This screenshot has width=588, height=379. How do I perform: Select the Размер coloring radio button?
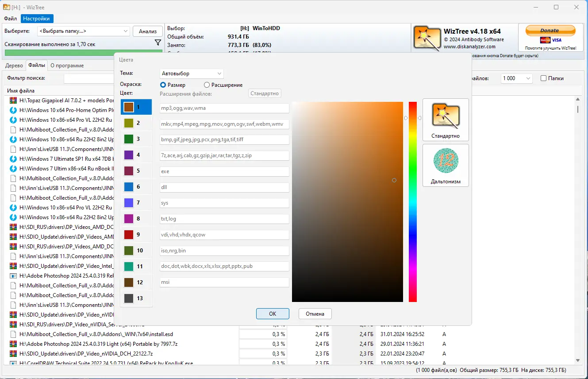tap(173, 85)
